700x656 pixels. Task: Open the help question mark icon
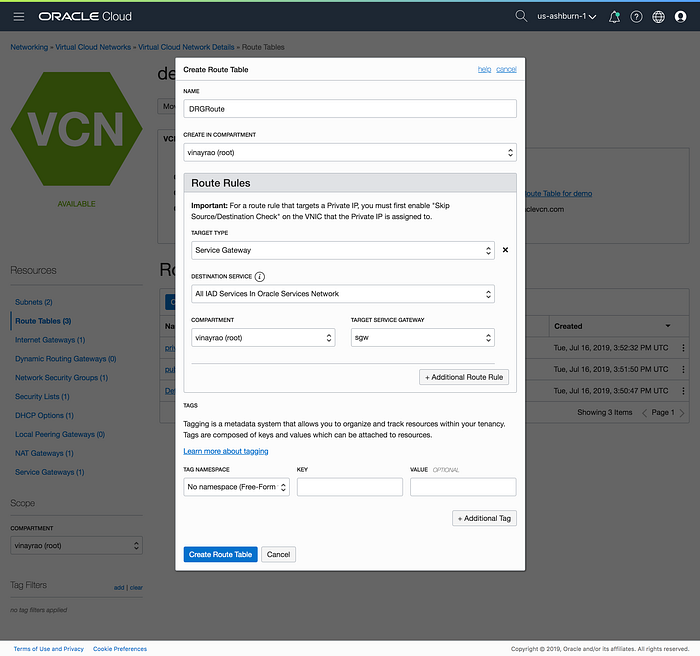coord(636,17)
